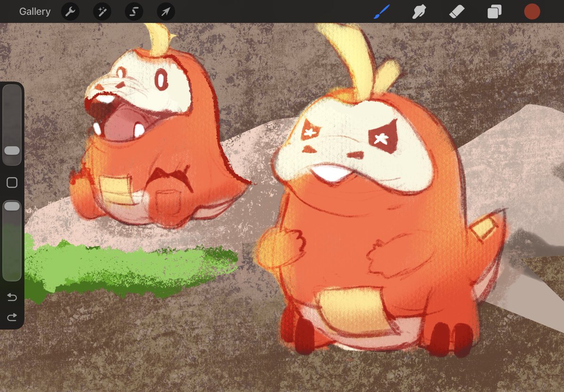This screenshot has width=564, height=392.
Task: Activate the Transform arrow tool
Action: (x=166, y=11)
